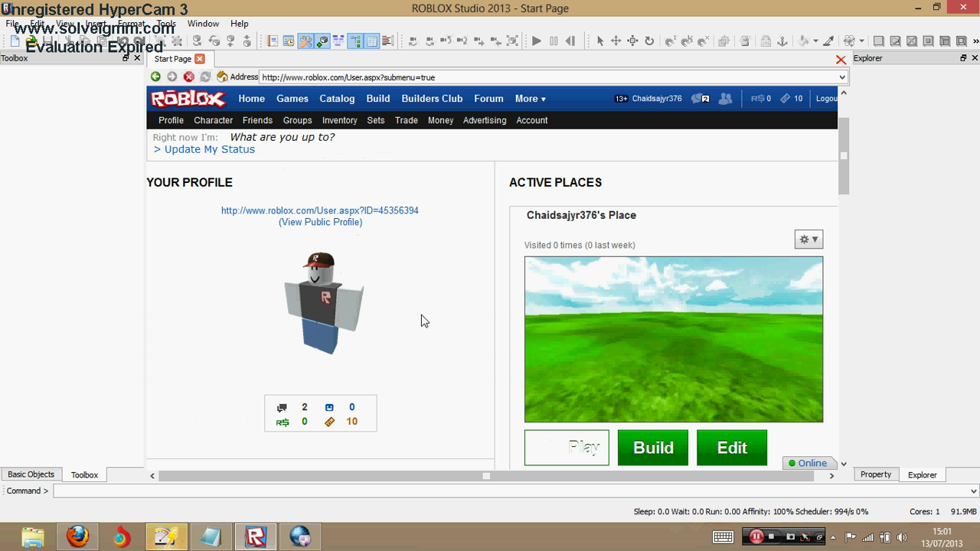Open the friends icon in Roblox header

[725, 99]
